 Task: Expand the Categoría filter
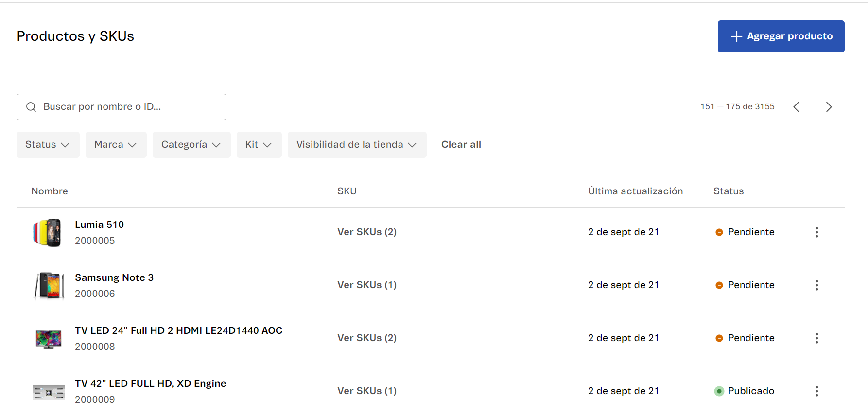tap(191, 145)
